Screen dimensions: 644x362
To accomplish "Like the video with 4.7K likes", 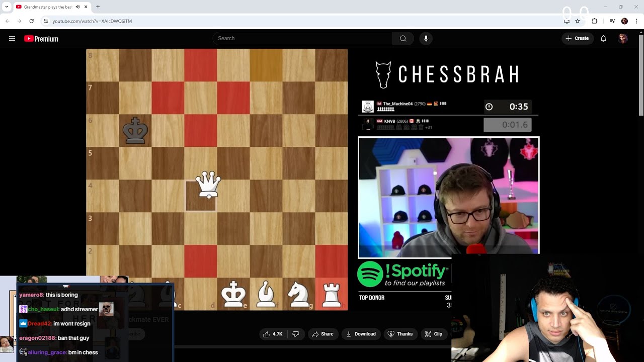I will coord(272,334).
